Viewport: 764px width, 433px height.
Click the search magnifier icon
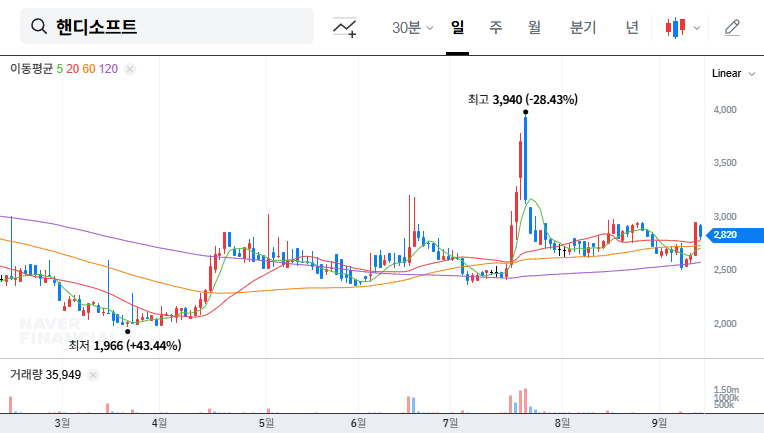tap(39, 27)
